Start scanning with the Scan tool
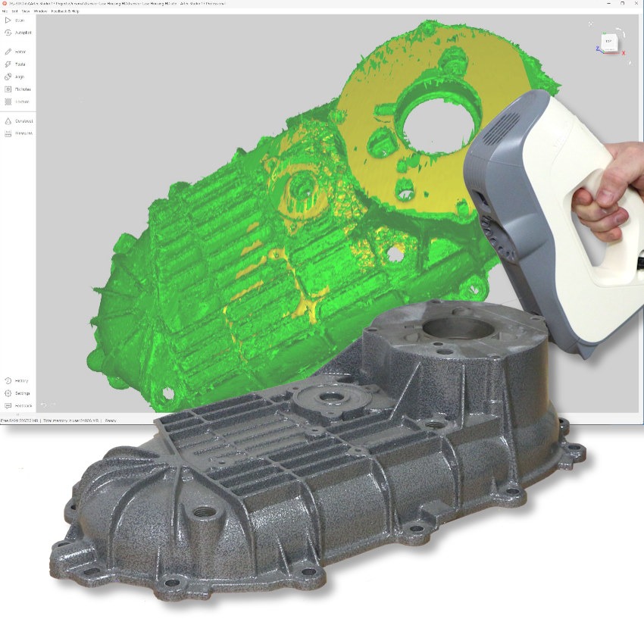Viewport: 644px width, 644px height. 15,20
